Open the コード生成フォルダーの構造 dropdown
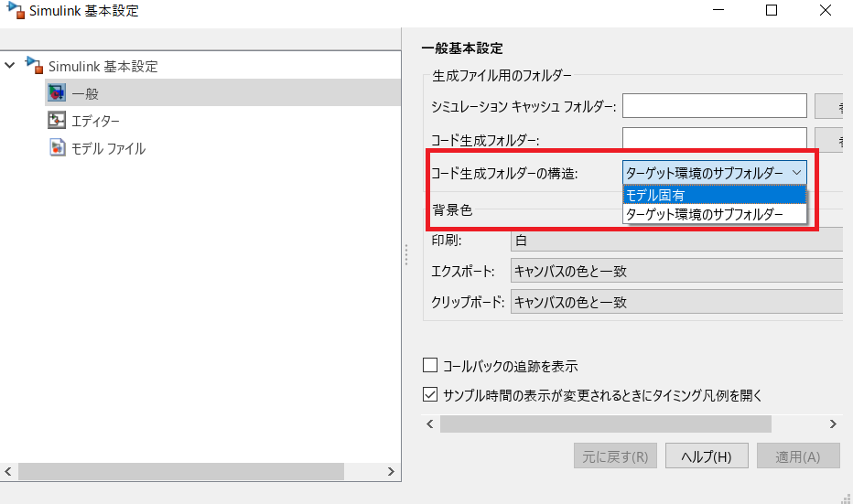Screen dimensions: 853x504 pos(714,172)
